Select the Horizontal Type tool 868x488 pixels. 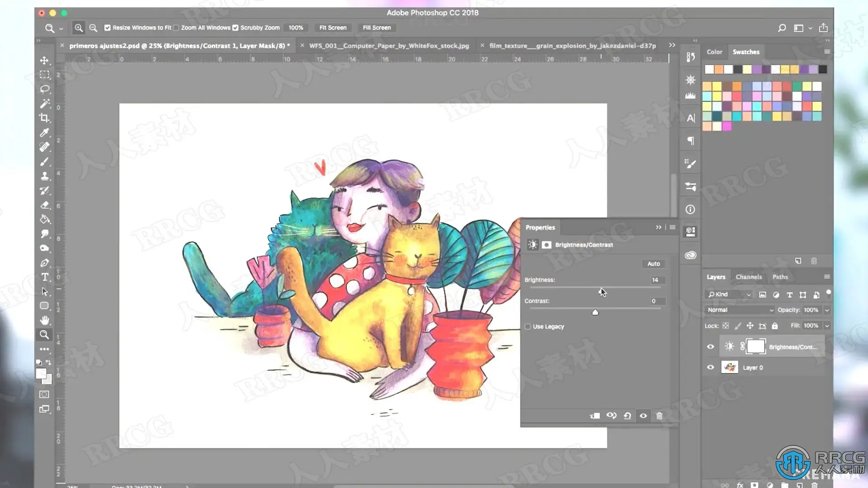(44, 277)
